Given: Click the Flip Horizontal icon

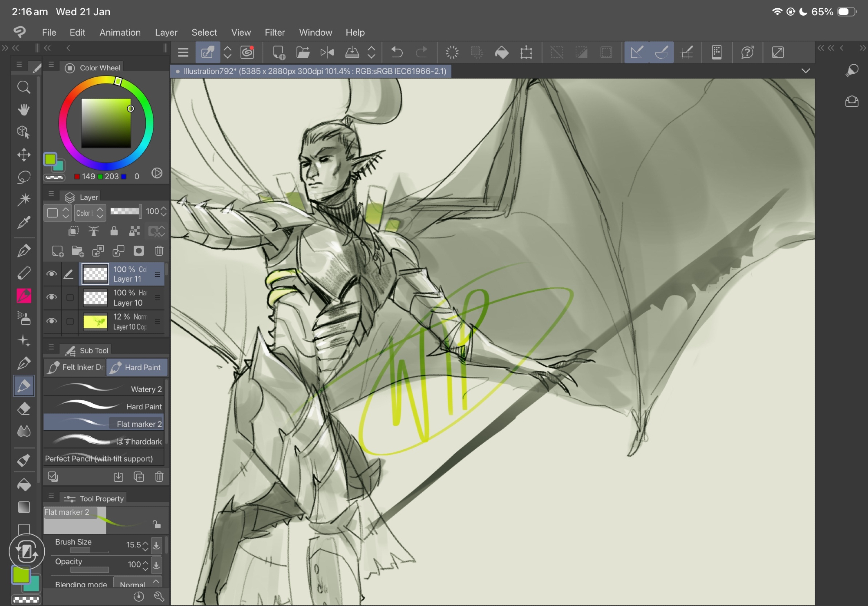Looking at the screenshot, I should 327,53.
